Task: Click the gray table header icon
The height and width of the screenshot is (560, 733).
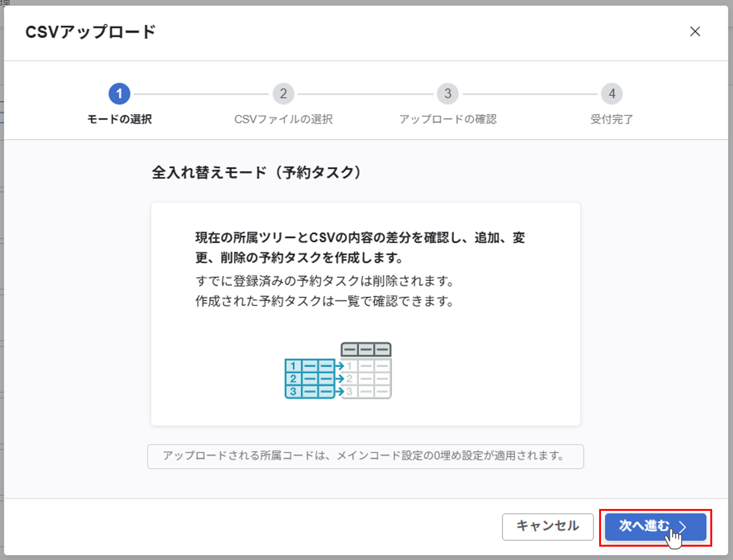Action: point(366,350)
